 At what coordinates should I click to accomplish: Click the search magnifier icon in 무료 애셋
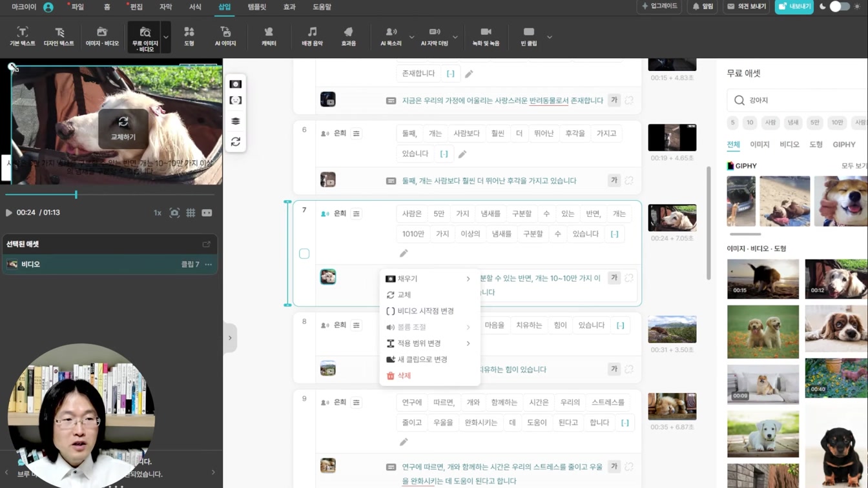(x=739, y=100)
